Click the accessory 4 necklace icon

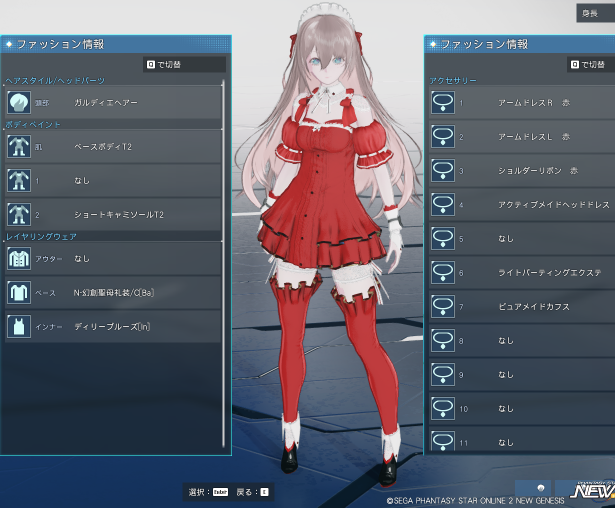pos(443,204)
